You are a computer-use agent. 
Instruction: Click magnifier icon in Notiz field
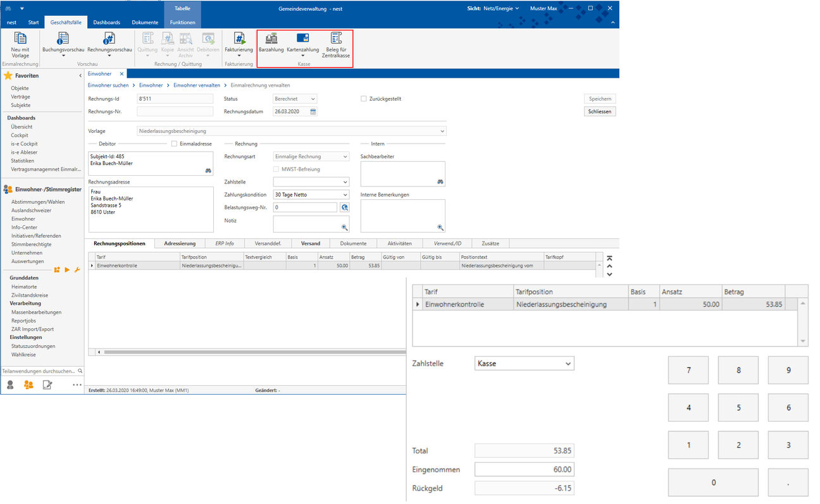coord(344,227)
